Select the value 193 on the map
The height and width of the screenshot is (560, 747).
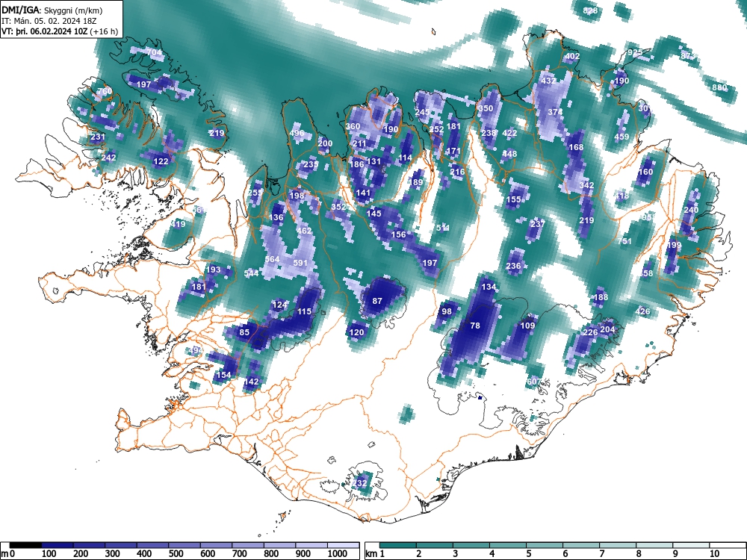[213, 270]
